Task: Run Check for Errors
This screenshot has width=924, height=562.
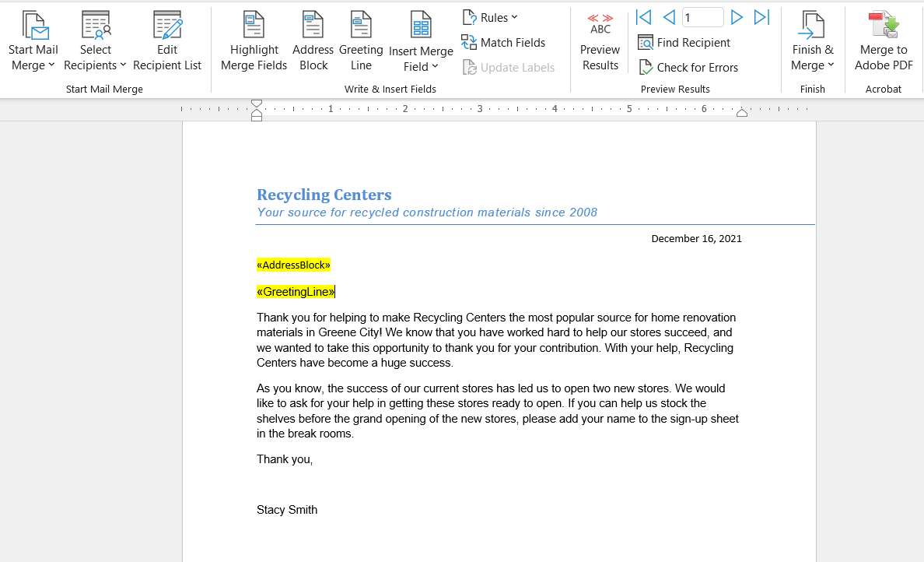Action: [x=688, y=68]
